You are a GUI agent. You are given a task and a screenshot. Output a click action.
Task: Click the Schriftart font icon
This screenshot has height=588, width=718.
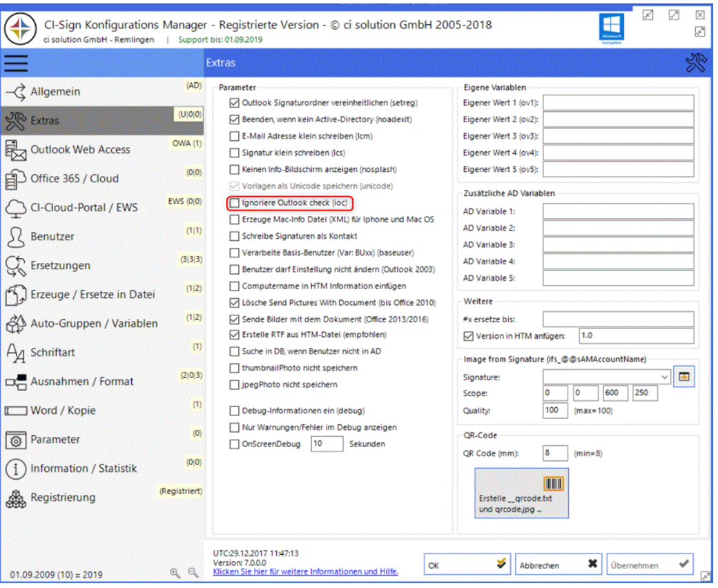(15, 352)
